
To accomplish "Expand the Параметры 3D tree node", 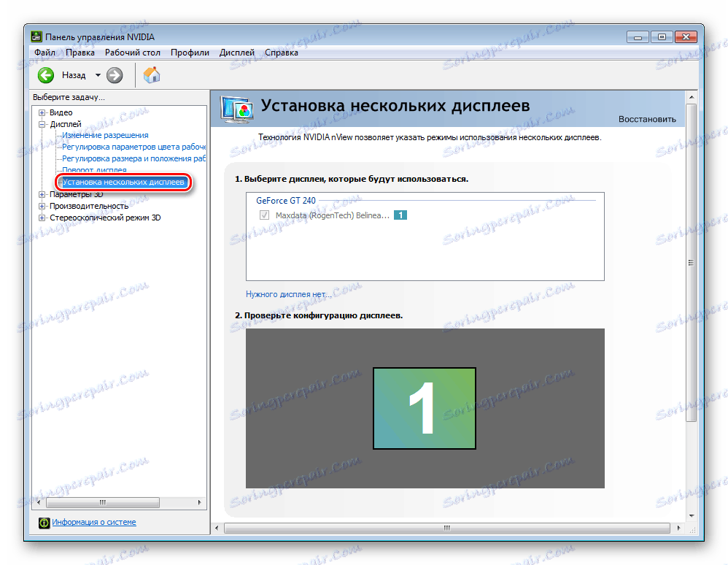I will coord(42,194).
